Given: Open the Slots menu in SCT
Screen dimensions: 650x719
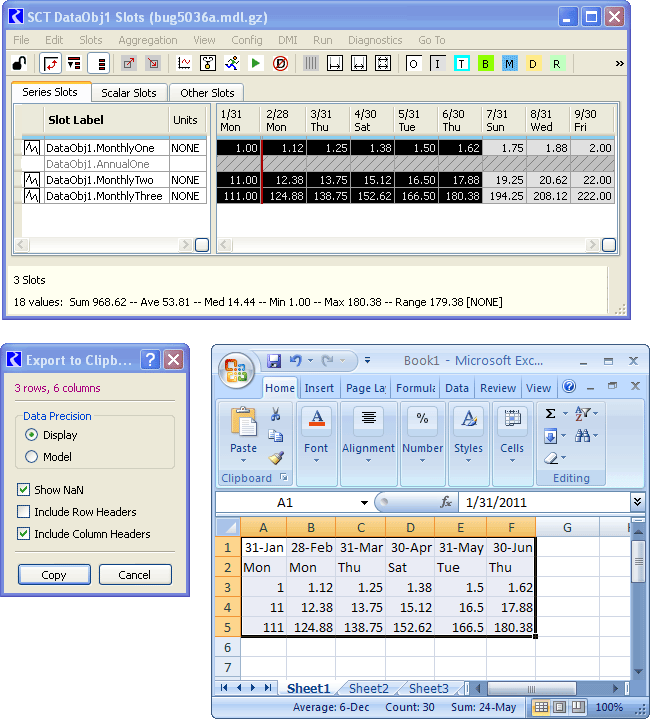Looking at the screenshot, I should point(91,40).
